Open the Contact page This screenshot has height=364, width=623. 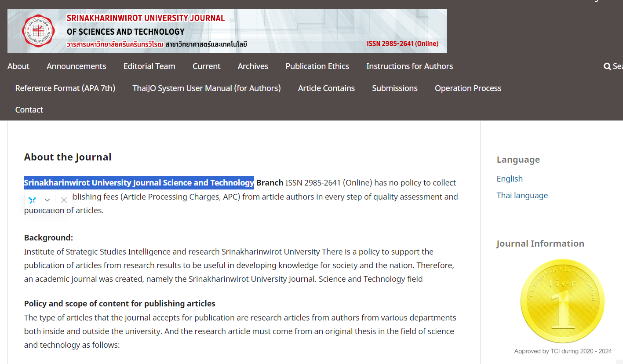coord(29,109)
